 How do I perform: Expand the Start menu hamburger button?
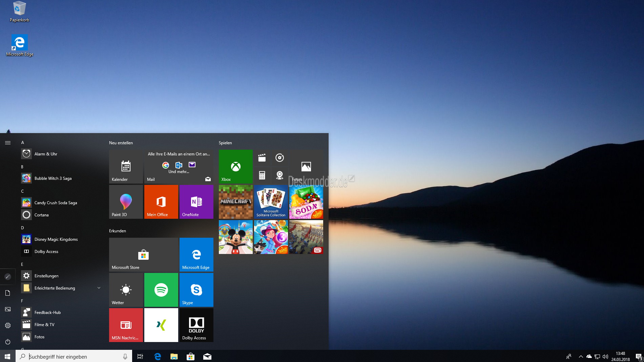click(8, 143)
